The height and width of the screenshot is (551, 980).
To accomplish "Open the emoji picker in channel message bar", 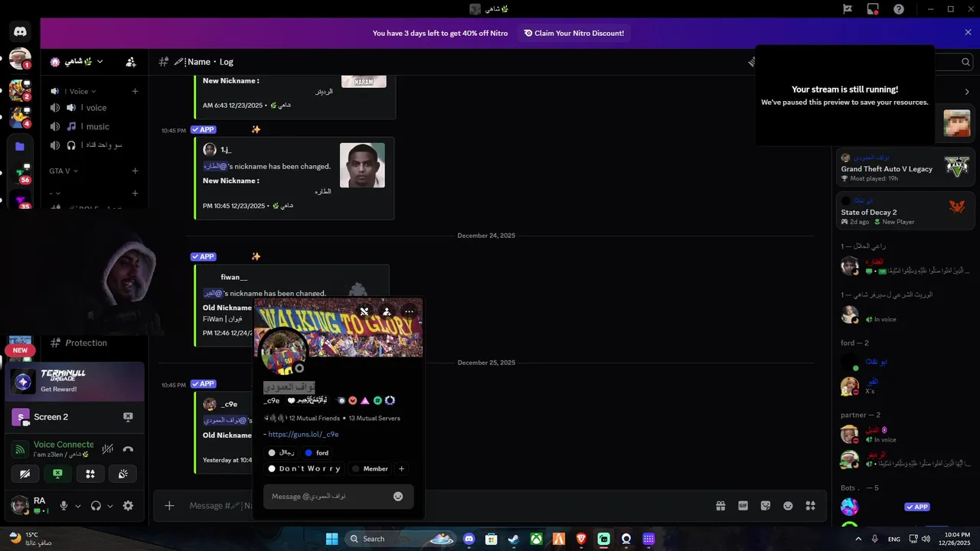I will point(788,506).
